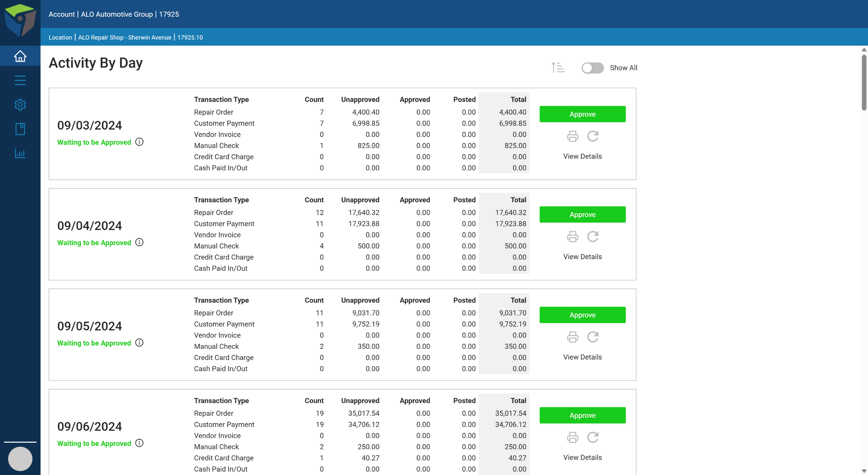Open the settings gear in the sidebar
The image size is (868, 475).
click(x=20, y=104)
